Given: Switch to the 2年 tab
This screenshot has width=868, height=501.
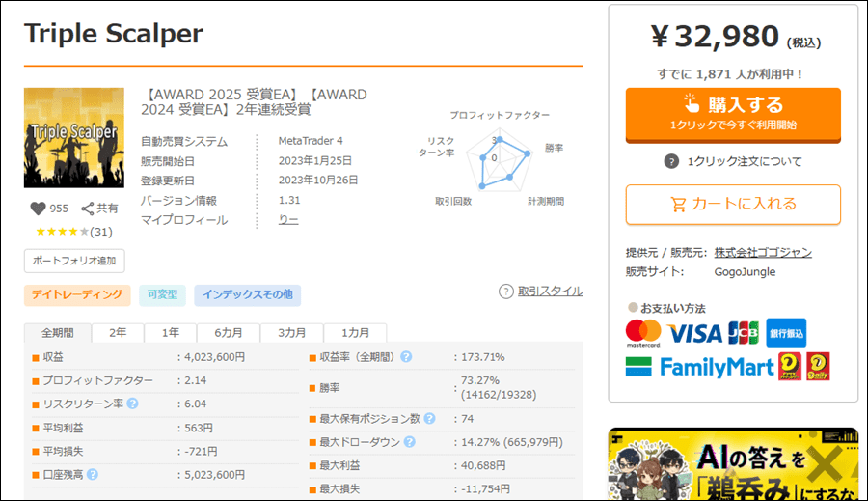Looking at the screenshot, I should [x=118, y=332].
